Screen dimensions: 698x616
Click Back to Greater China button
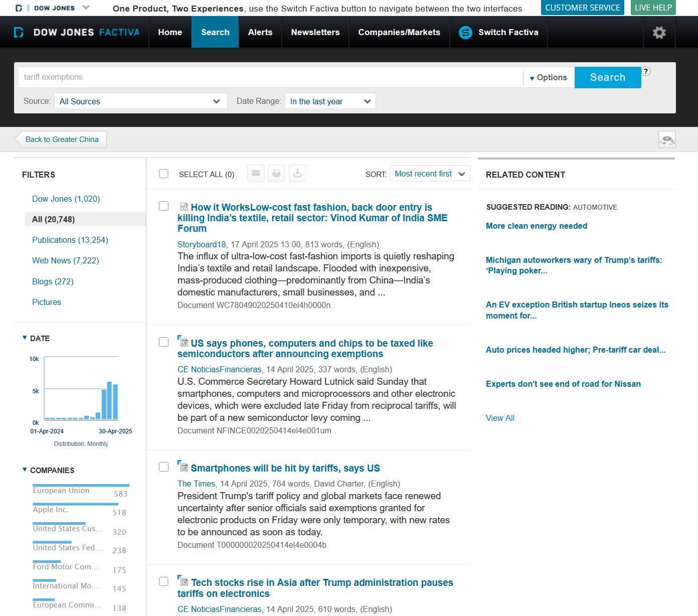click(61, 139)
